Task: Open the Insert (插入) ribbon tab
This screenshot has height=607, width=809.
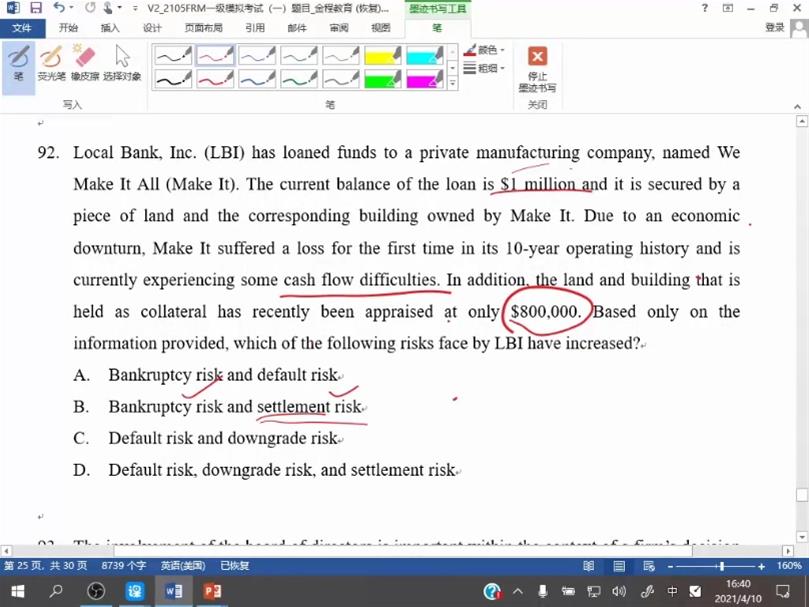Action: click(109, 28)
